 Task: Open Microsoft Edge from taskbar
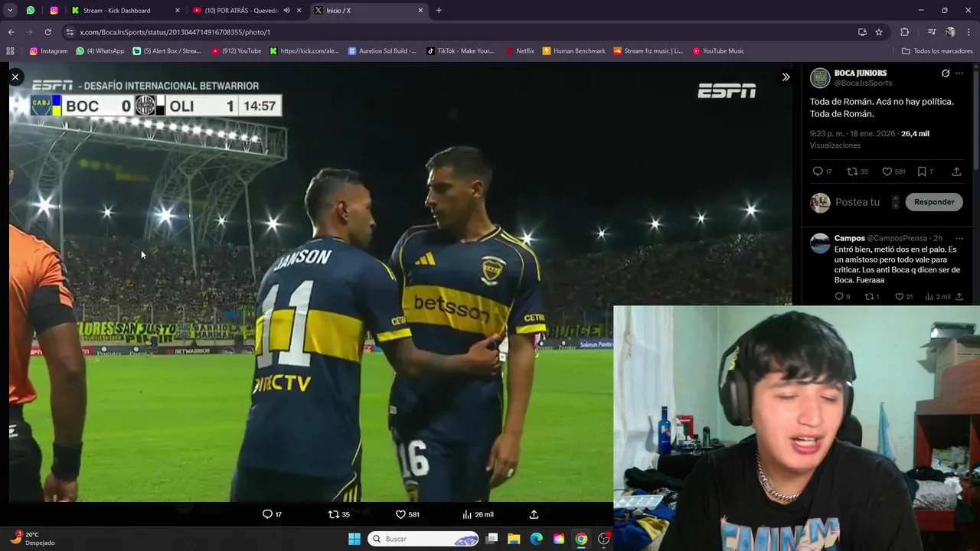coord(536,539)
